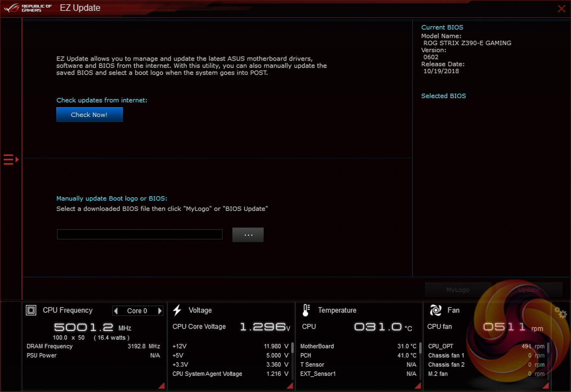This screenshot has height=392, width=571.
Task: Click the 'Current BIOS' heading
Action: [442, 27]
